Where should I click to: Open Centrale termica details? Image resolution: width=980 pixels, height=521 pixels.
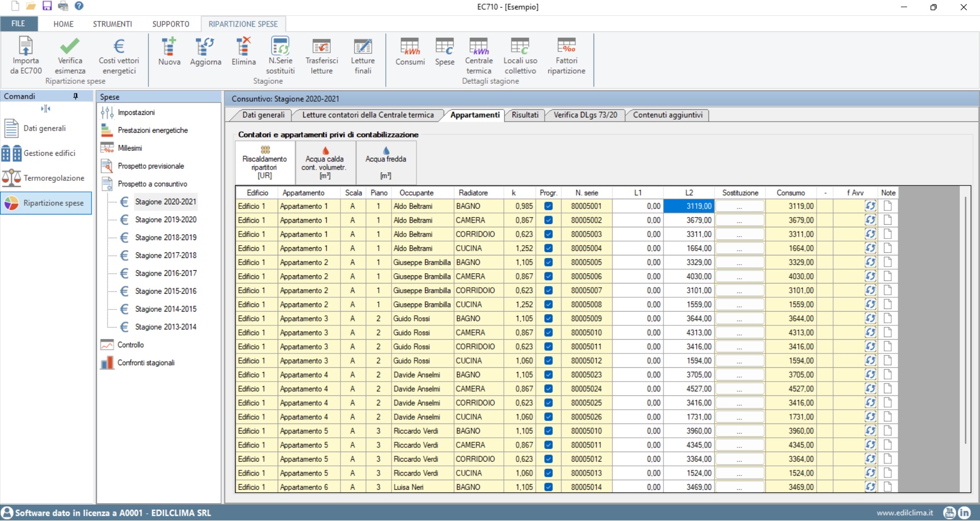(479, 55)
